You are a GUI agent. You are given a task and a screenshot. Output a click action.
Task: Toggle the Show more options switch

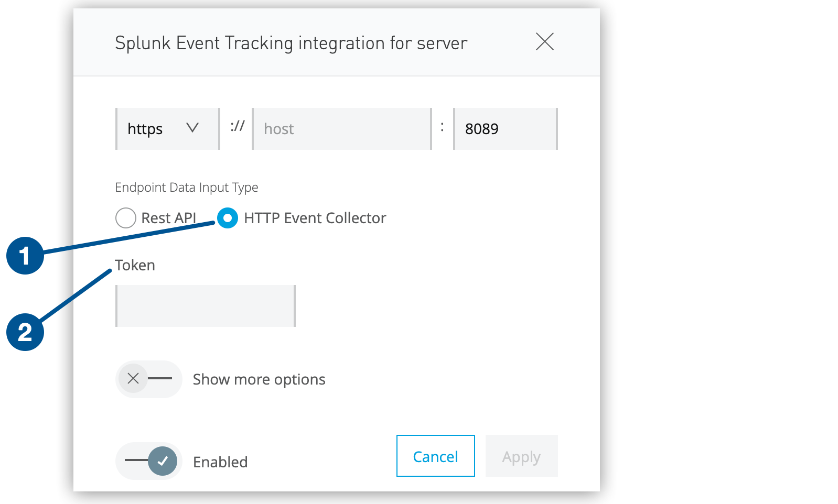(149, 379)
